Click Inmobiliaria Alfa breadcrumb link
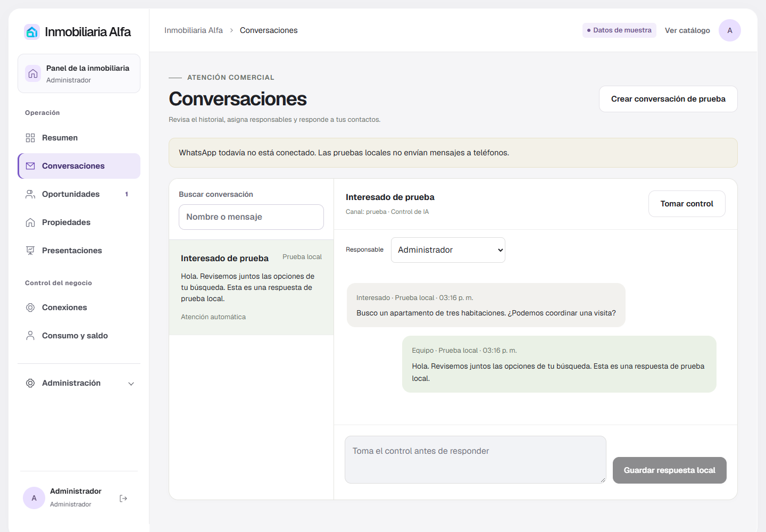Viewport: 766px width, 532px height. pyautogui.click(x=194, y=30)
